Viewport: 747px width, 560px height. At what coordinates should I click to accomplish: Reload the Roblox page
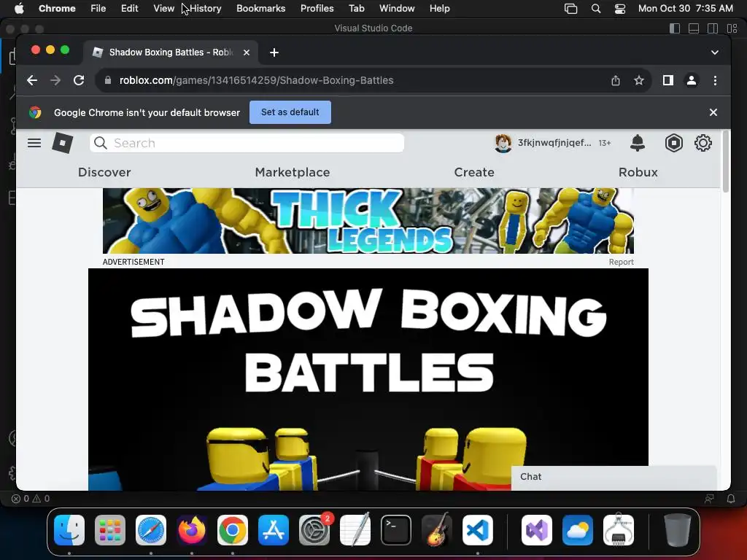point(79,80)
